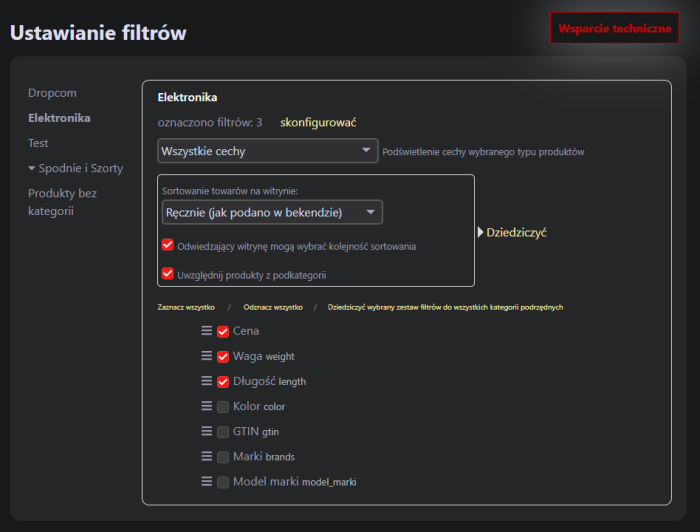Click the drag handle icon beside Waga

[x=207, y=356]
